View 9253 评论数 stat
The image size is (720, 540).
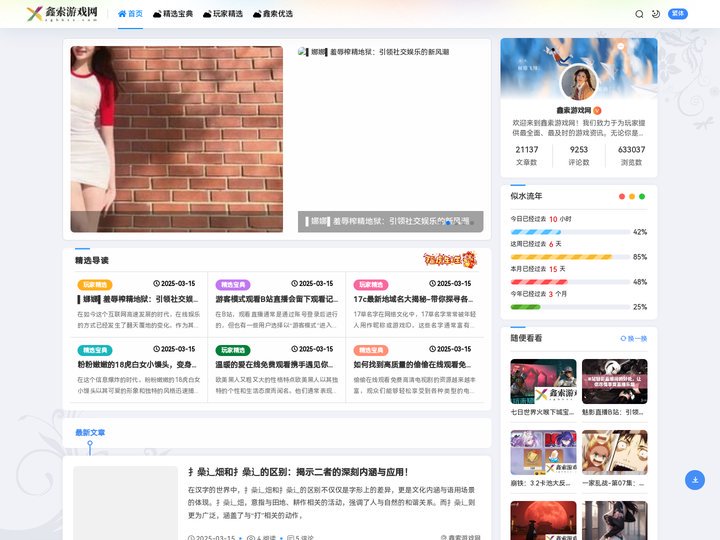tap(579, 156)
